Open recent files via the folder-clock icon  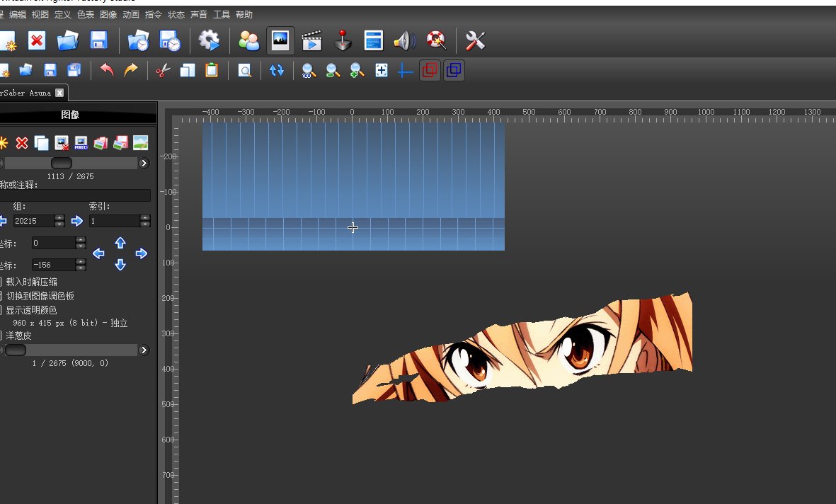click(139, 40)
